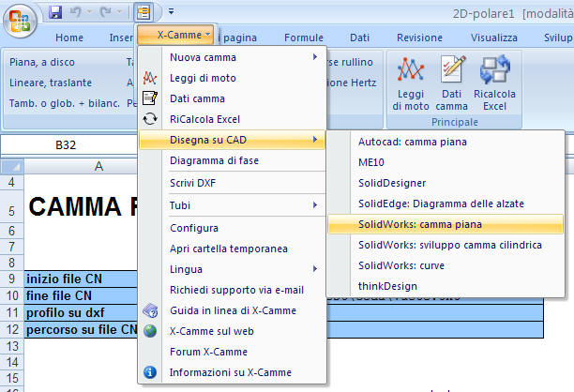The image size is (574, 392).
Task: Select row 12 header
Action: pos(11,329)
